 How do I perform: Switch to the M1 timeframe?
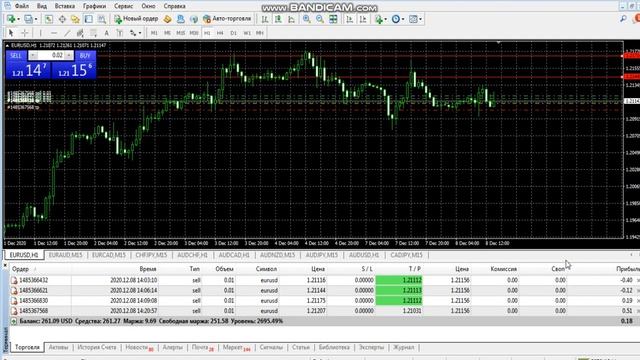[154, 33]
